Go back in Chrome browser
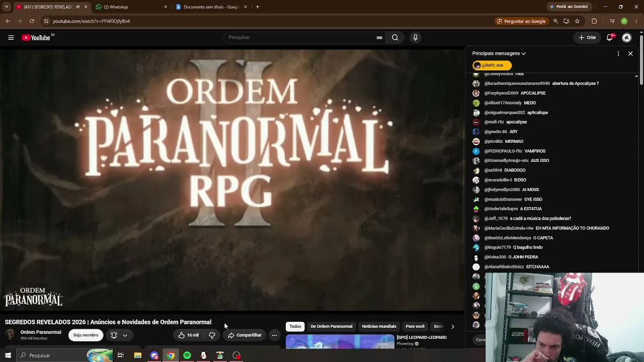Viewport: 644px width, 362px height. tap(8, 21)
